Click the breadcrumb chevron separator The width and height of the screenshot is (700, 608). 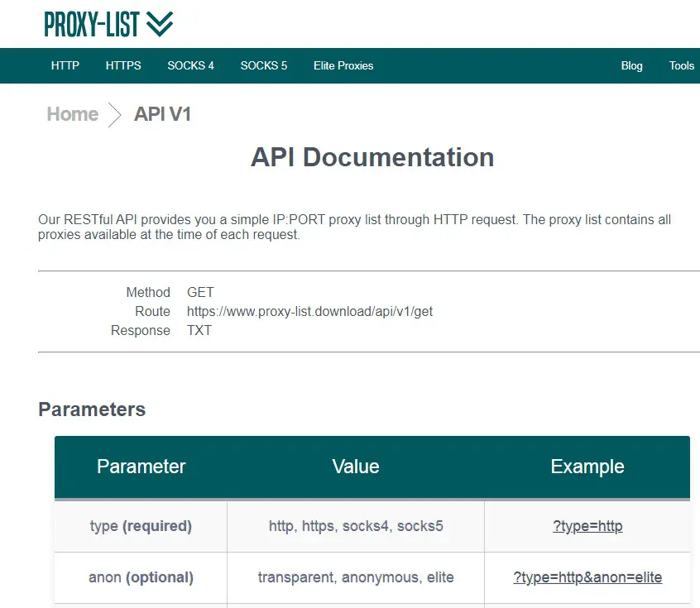pyautogui.click(x=115, y=115)
